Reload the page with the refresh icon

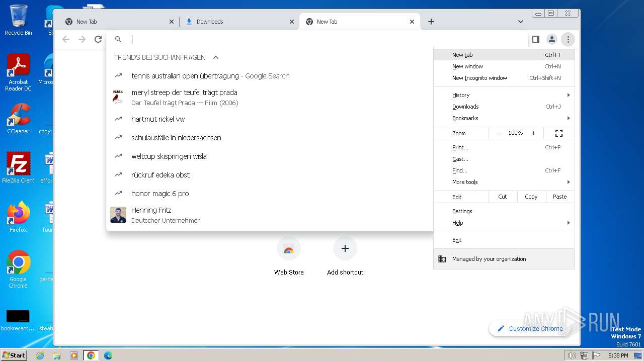tap(98, 39)
